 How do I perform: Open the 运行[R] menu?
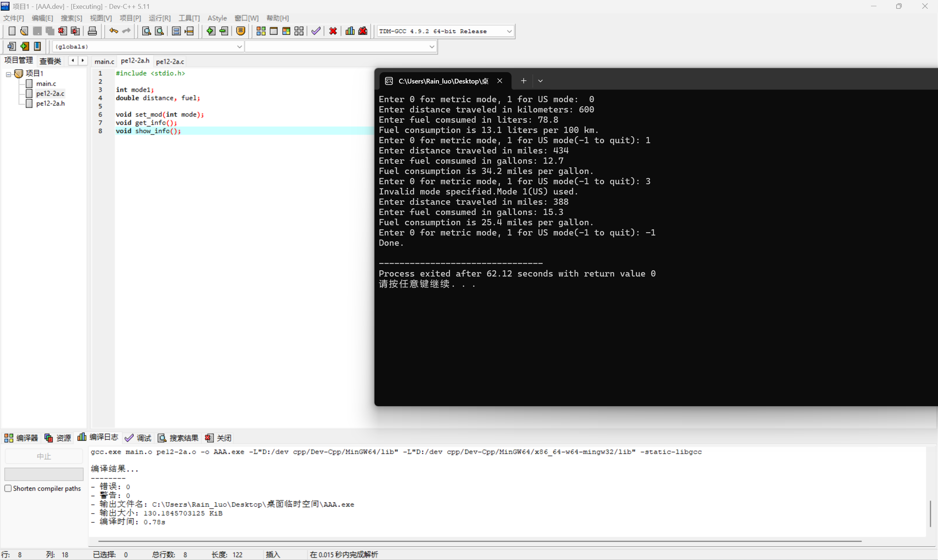(x=159, y=18)
